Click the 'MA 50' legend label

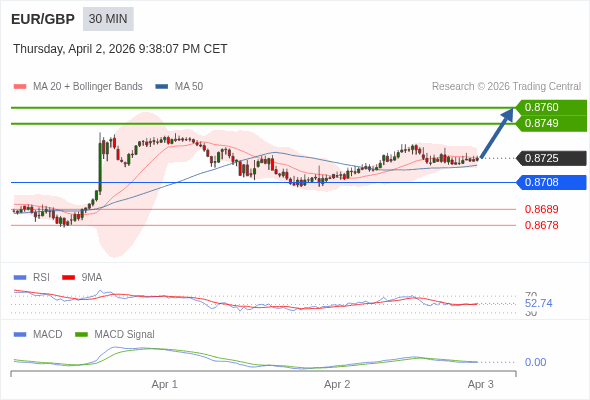[189, 87]
